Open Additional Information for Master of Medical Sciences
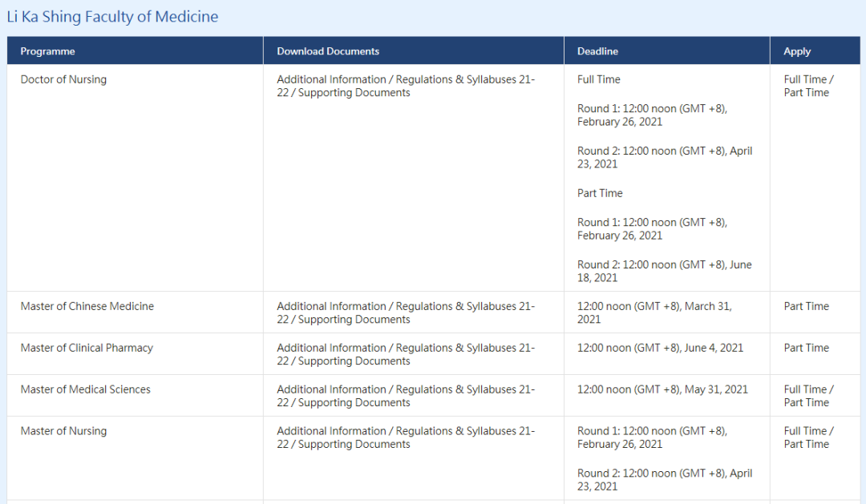The width and height of the screenshot is (866, 504). tap(331, 389)
